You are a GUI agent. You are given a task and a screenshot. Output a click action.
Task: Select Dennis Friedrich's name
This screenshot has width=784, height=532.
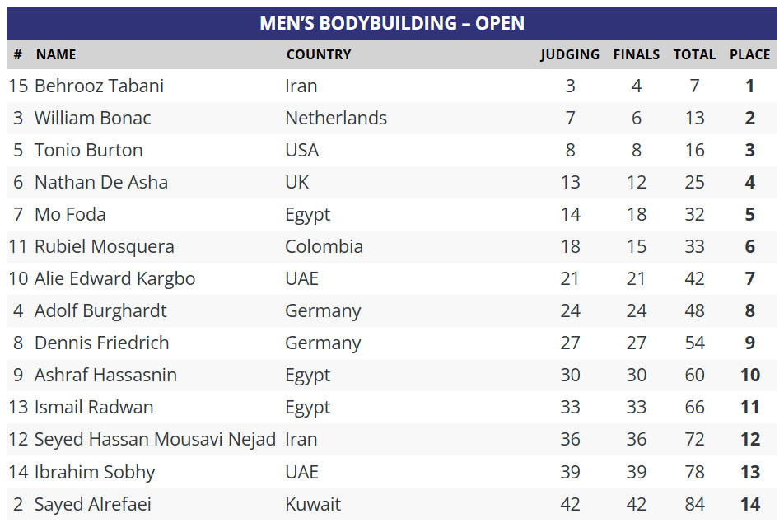pyautogui.click(x=101, y=343)
